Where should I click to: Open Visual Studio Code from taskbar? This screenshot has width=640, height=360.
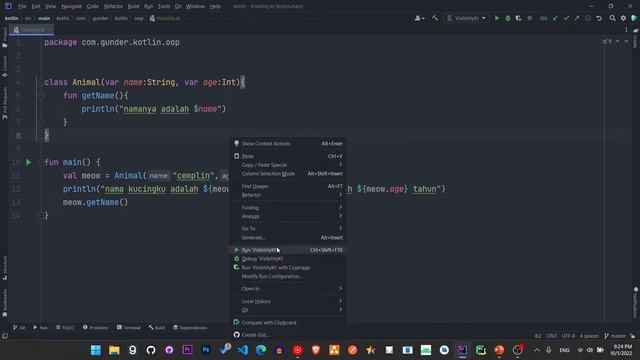(x=243, y=350)
